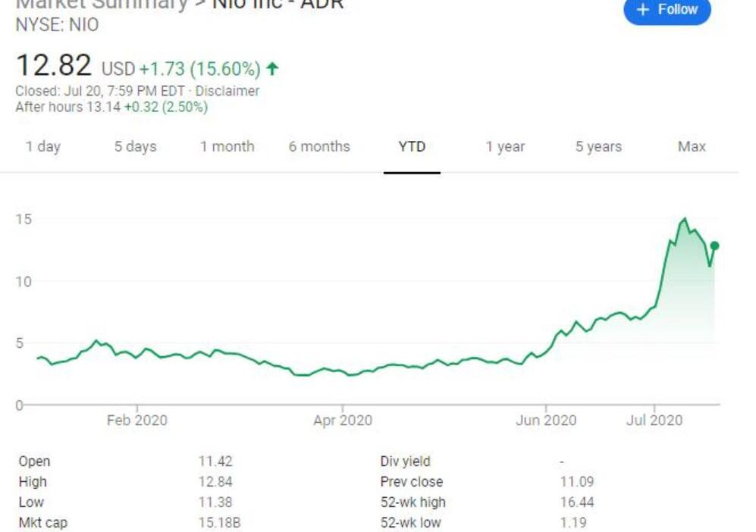Image resolution: width=756 pixels, height=532 pixels.
Task: Click the Apr 2020 axis label
Action: [x=343, y=420]
